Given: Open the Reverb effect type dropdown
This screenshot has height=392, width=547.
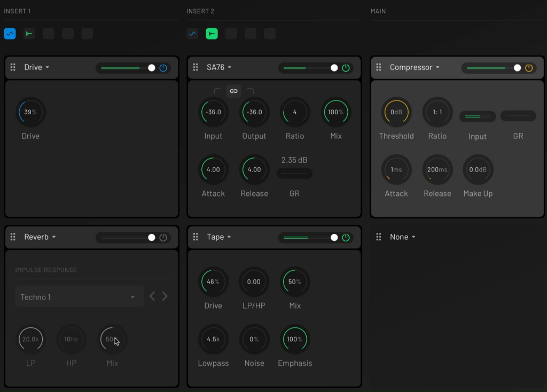Looking at the screenshot, I should [x=40, y=237].
